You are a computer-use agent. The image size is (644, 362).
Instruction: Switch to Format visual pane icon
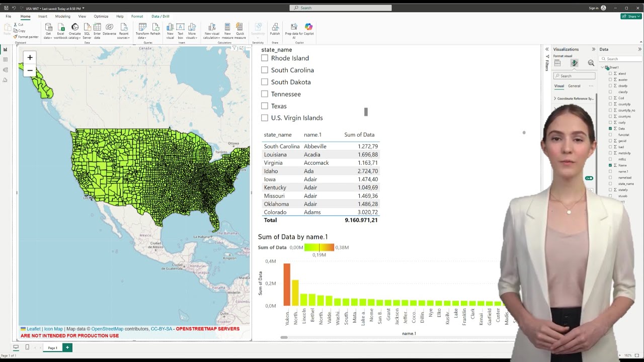coord(574,63)
